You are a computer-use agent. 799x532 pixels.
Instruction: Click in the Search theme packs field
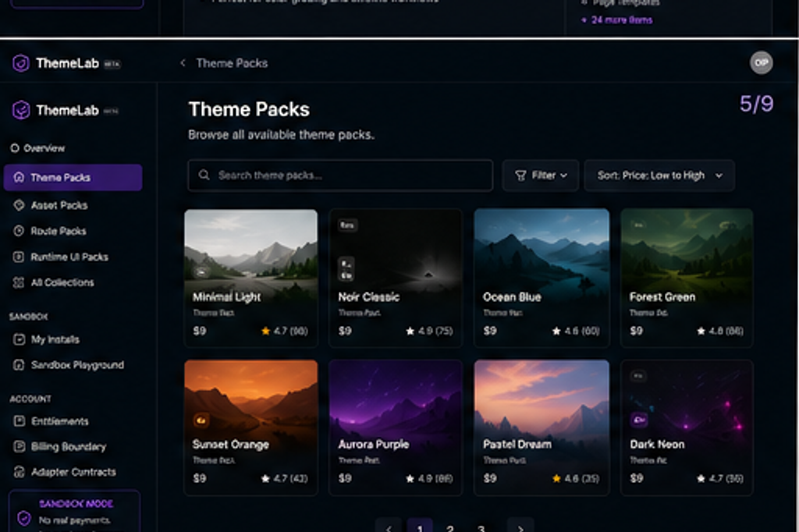point(340,176)
